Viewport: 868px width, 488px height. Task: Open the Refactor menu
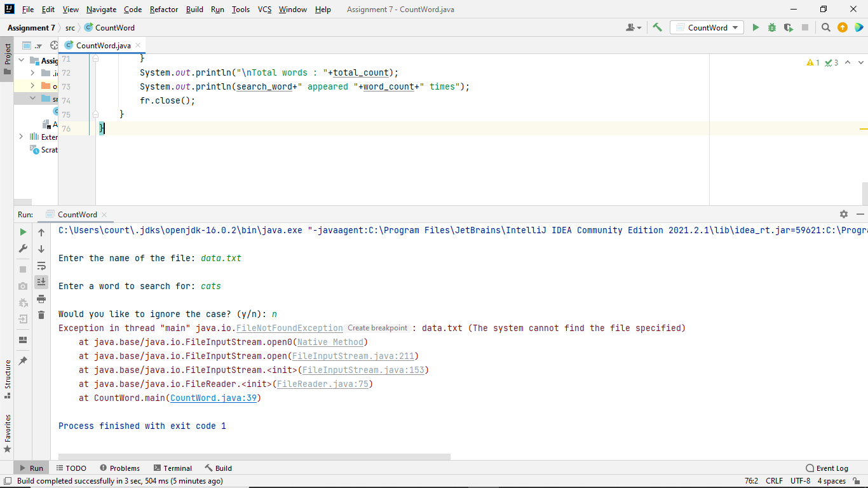tap(164, 9)
